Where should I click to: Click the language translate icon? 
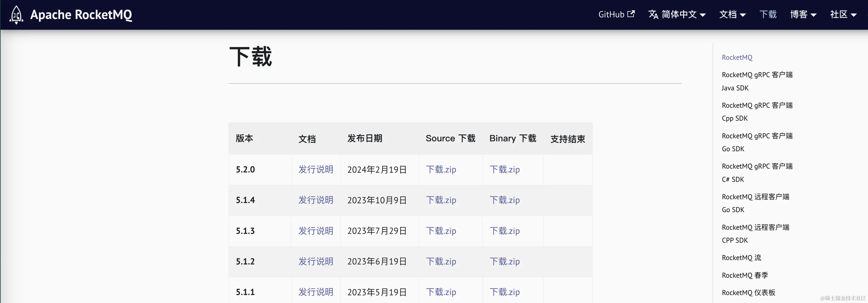pyautogui.click(x=653, y=14)
